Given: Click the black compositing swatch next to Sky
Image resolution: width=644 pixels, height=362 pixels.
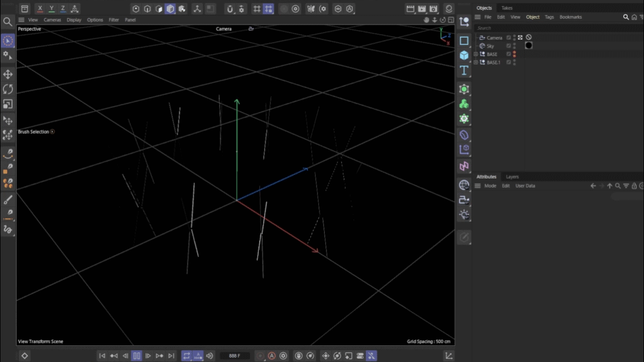Looking at the screenshot, I should (529, 45).
